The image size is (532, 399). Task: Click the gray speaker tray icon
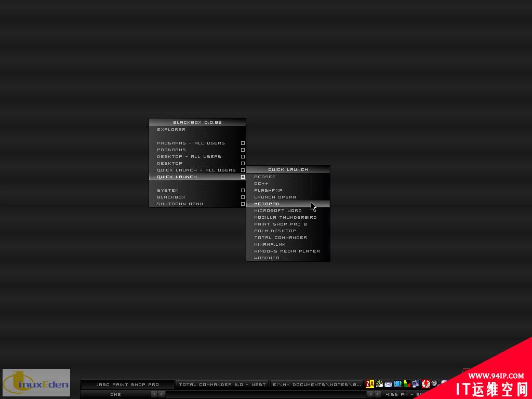tap(434, 384)
